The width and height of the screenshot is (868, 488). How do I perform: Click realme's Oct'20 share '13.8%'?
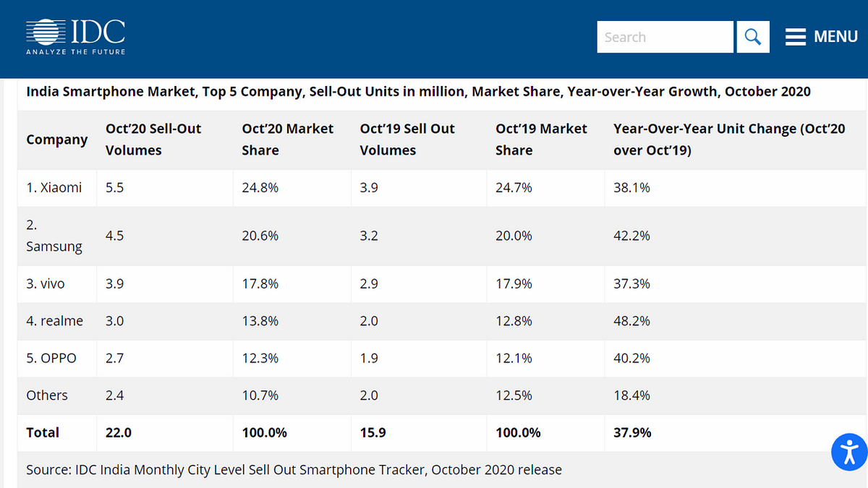click(260, 321)
